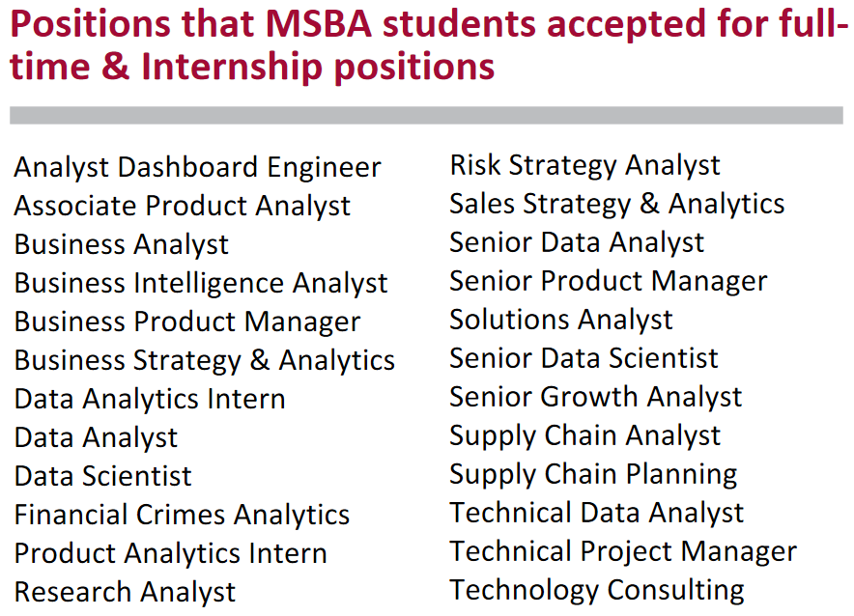Select Sales Strategy & Analytics text
This screenshot has height=616, width=854.
[x=617, y=204]
